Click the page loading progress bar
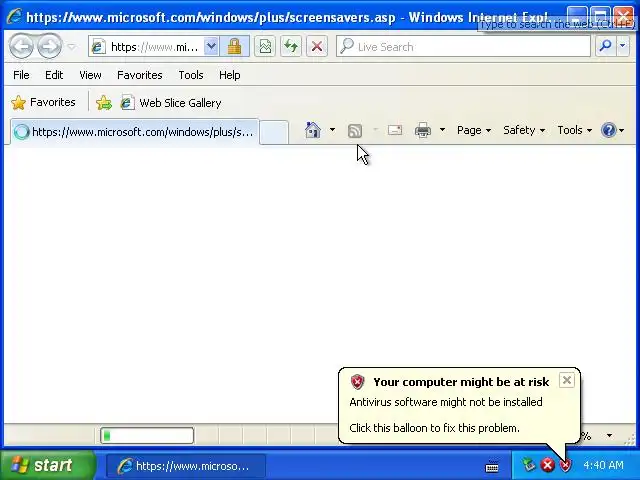 [x=147, y=436]
